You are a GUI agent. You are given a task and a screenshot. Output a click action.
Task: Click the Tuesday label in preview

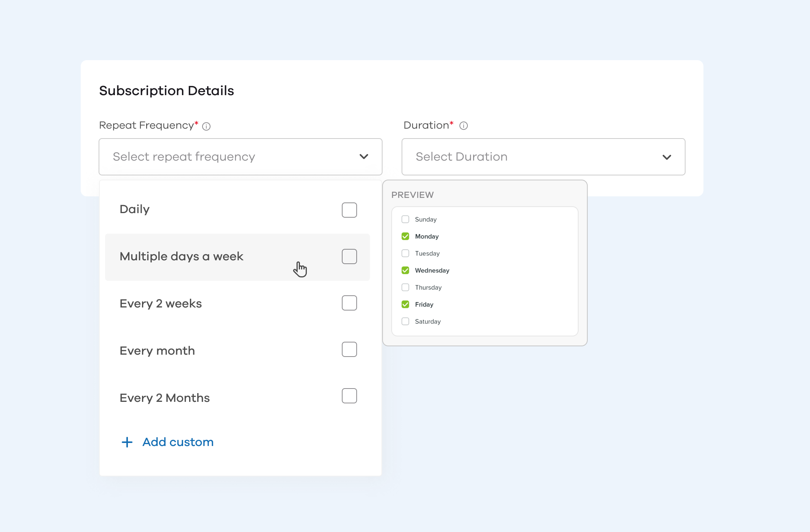click(427, 253)
